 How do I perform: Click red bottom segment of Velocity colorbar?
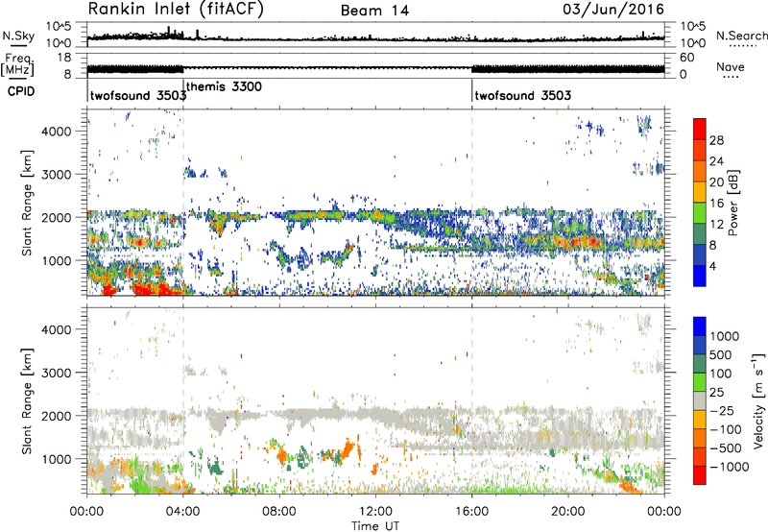click(700, 475)
